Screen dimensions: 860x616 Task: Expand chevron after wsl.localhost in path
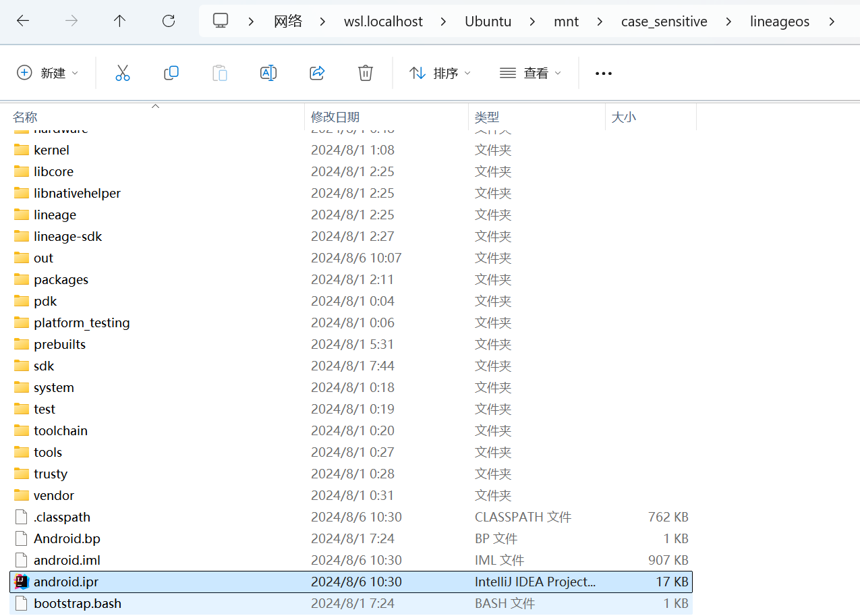[x=443, y=21]
